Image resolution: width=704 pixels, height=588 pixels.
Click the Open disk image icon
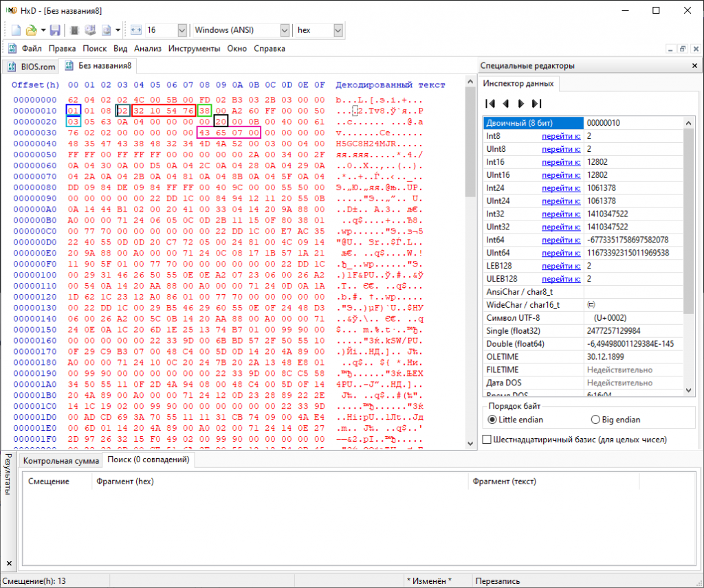tap(106, 30)
